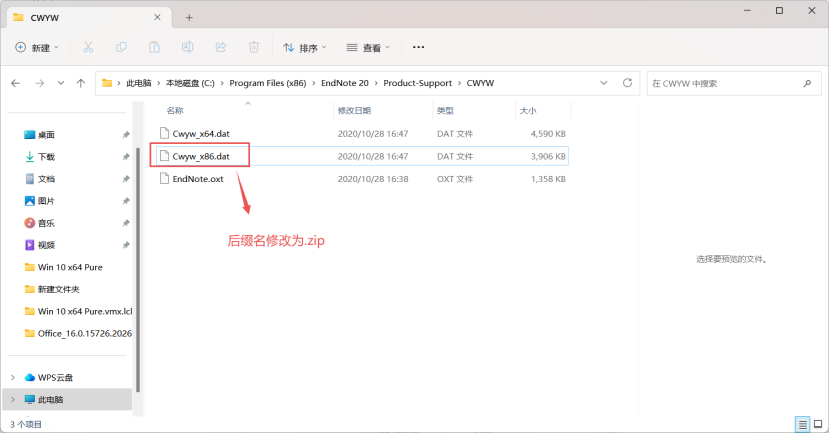Sort by 修改日期 column header

(354, 110)
